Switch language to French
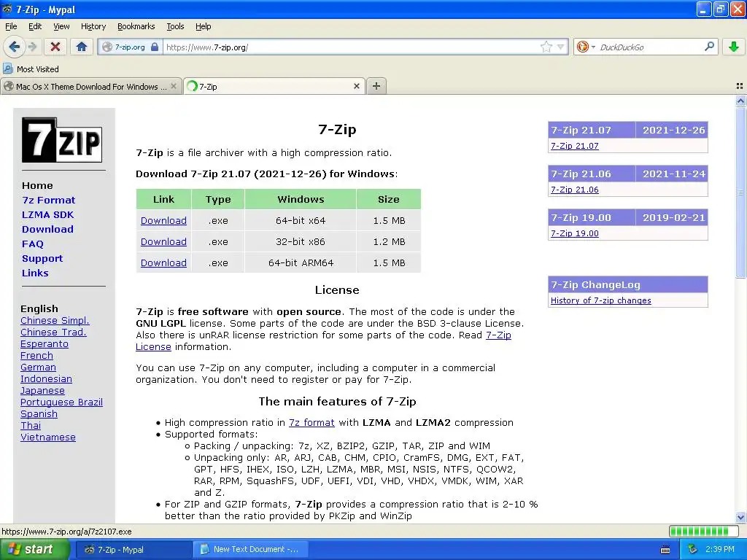Viewport: 747px width, 560px height. pyautogui.click(x=36, y=355)
